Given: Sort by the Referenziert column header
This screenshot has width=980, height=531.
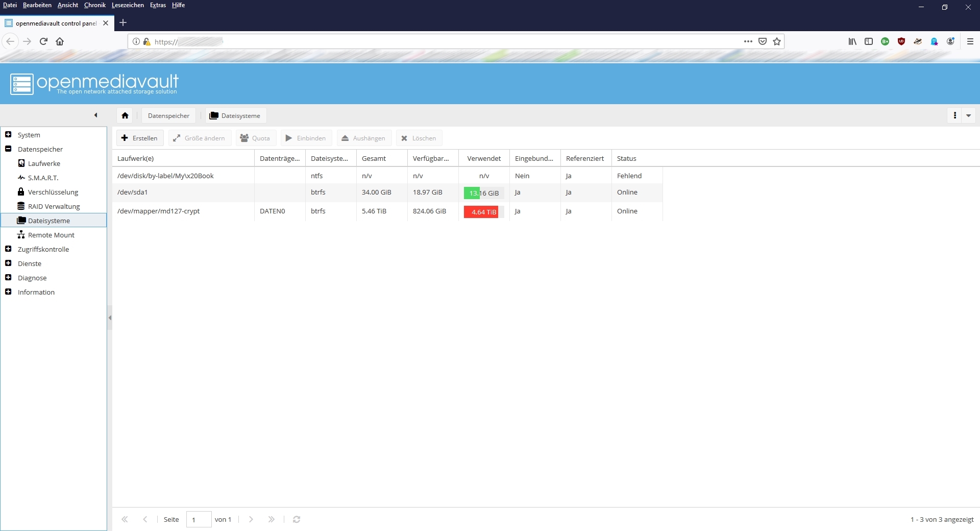Looking at the screenshot, I should [x=586, y=158].
